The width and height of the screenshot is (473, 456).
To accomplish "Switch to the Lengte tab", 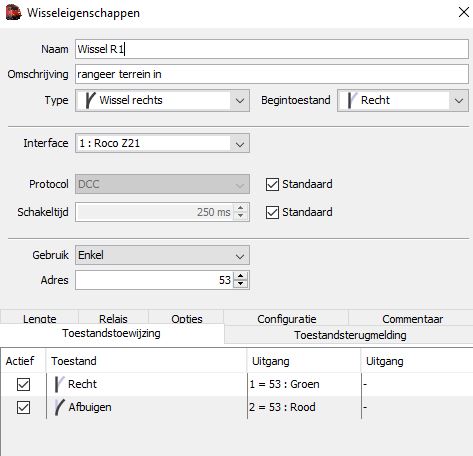I will [x=39, y=317].
